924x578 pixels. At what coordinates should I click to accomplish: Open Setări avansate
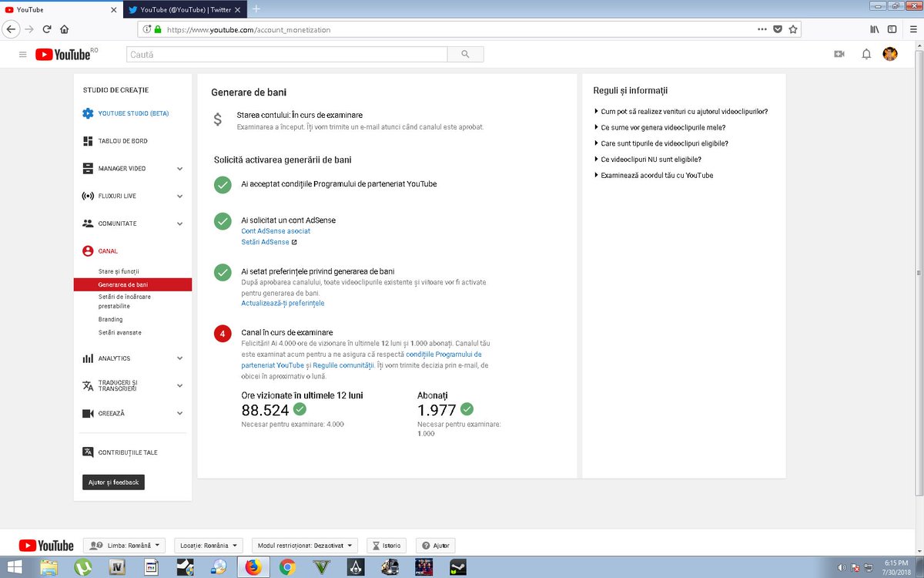[119, 333]
